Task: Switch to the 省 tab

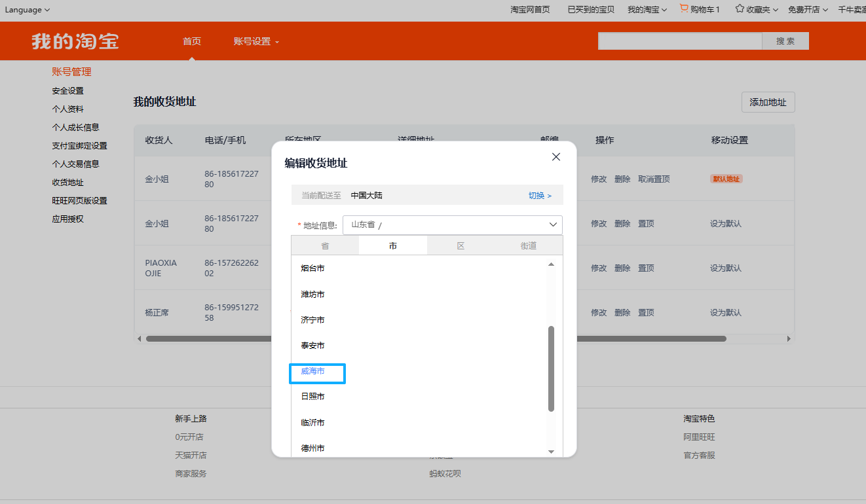Action: point(325,246)
